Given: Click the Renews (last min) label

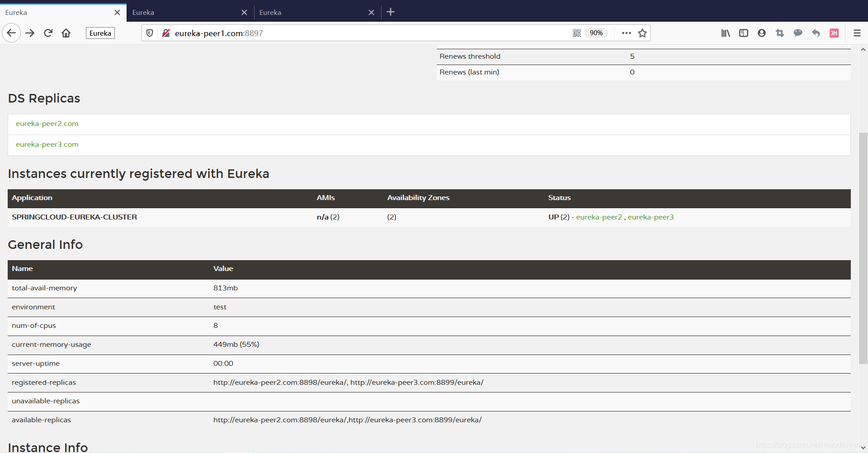Looking at the screenshot, I should [469, 72].
